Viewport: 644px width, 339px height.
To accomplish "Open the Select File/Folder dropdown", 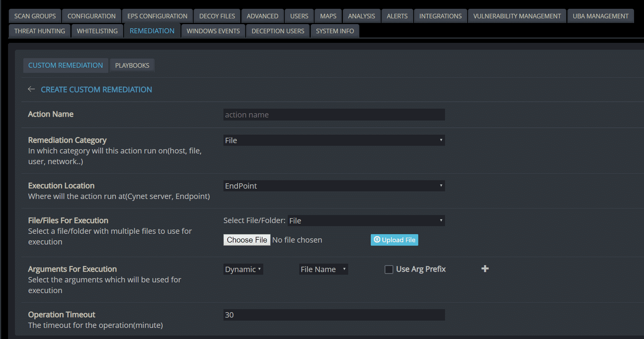I will coord(366,221).
